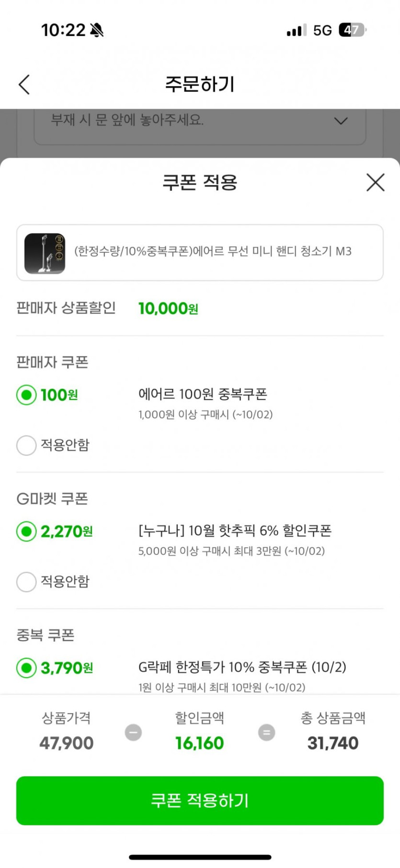Tap the 에어르 100원 중복쿠폰 label
This screenshot has width=400, height=868.
click(203, 394)
